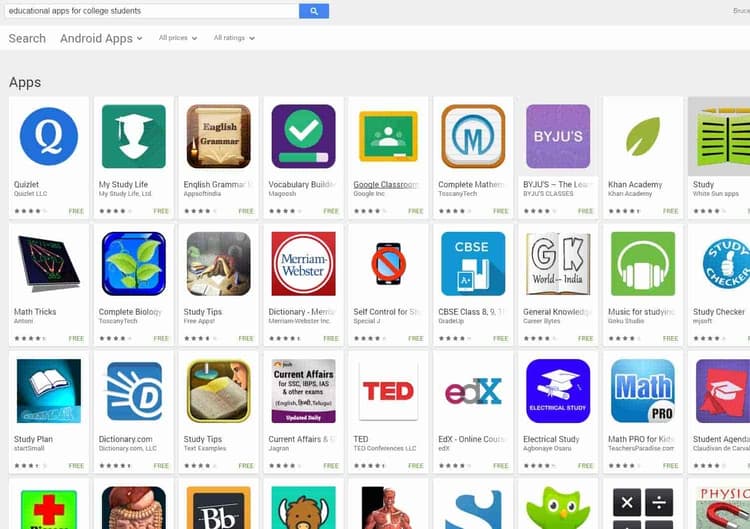750x529 pixels.
Task: Select the TED app icon
Action: click(388, 391)
